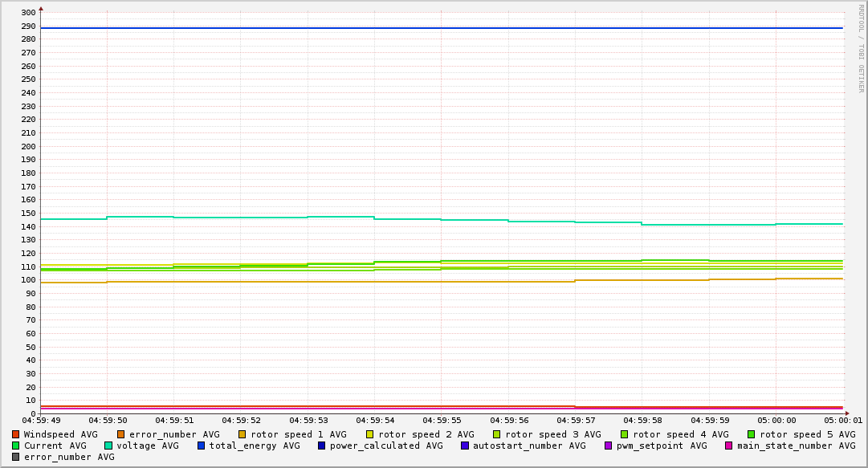Click the blue total_energy AVG swatch
The image size is (868, 468).
pyautogui.click(x=202, y=446)
